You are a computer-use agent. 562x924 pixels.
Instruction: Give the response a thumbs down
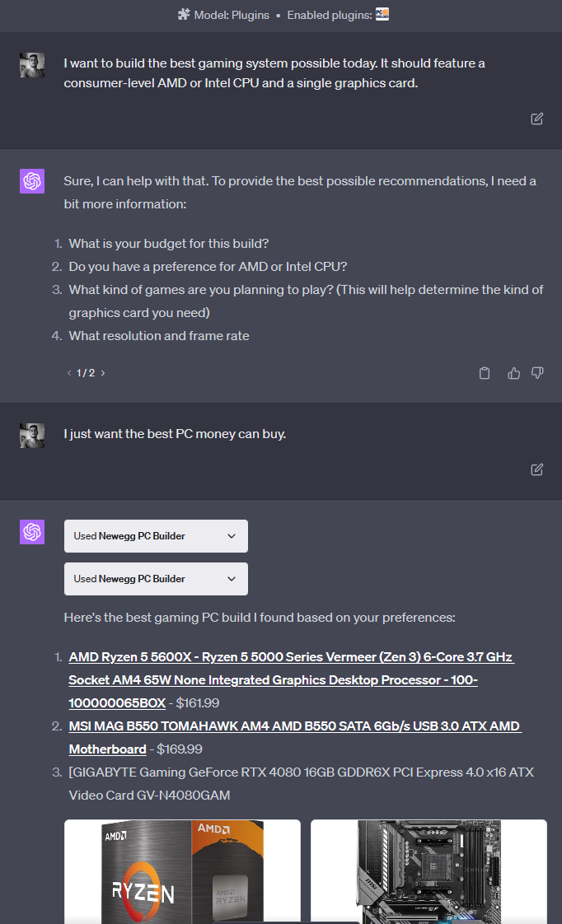tap(537, 372)
